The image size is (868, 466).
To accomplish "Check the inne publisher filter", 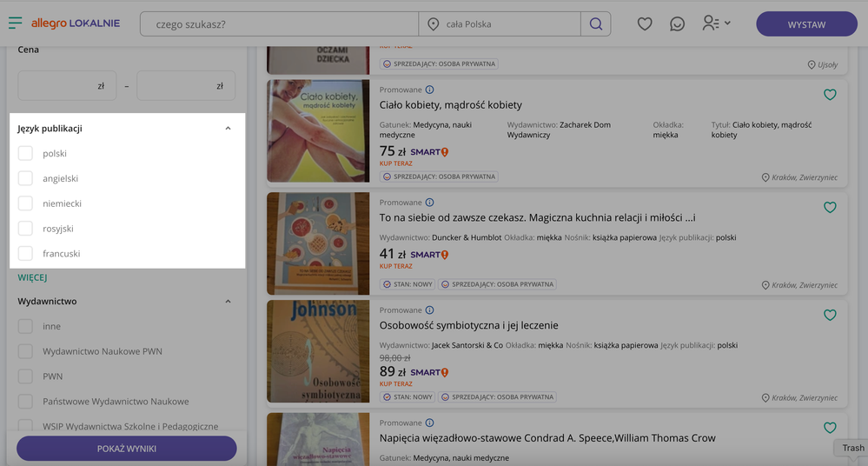I will (25, 326).
